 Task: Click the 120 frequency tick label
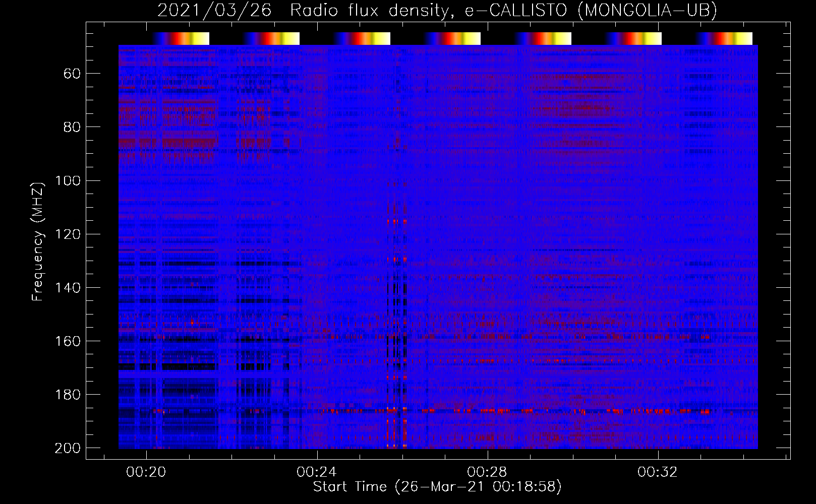coord(68,234)
